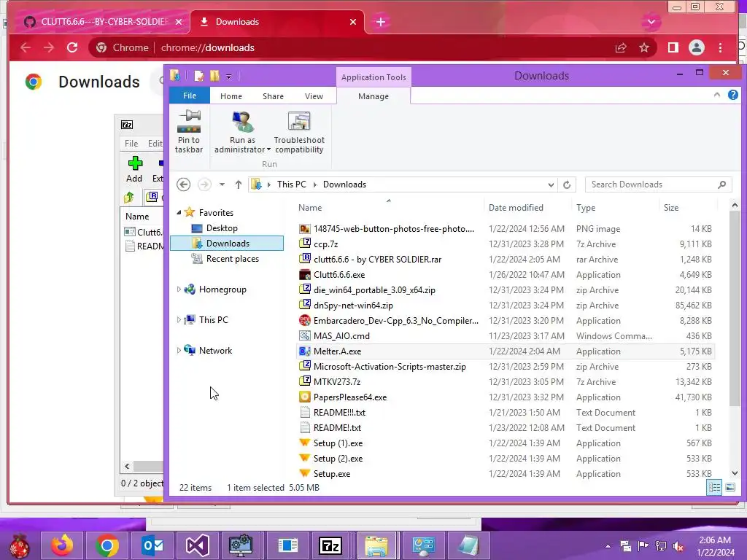Select Desktop in Favorites
747x560 pixels.
pyautogui.click(x=222, y=228)
